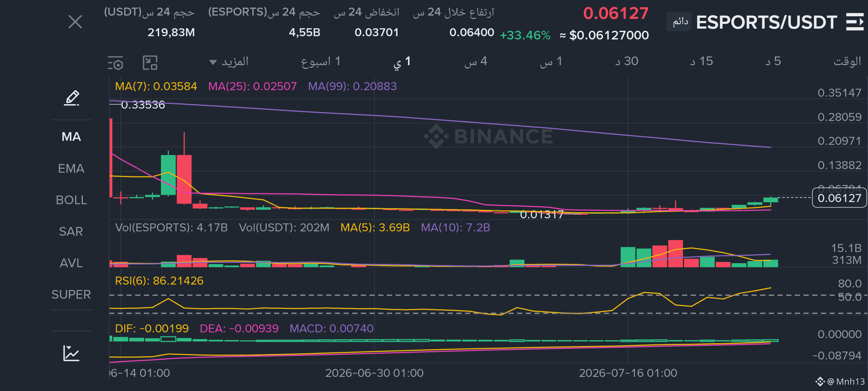Switch to the 30 د timeframe
Screen dimensions: 868x391
[x=627, y=62]
